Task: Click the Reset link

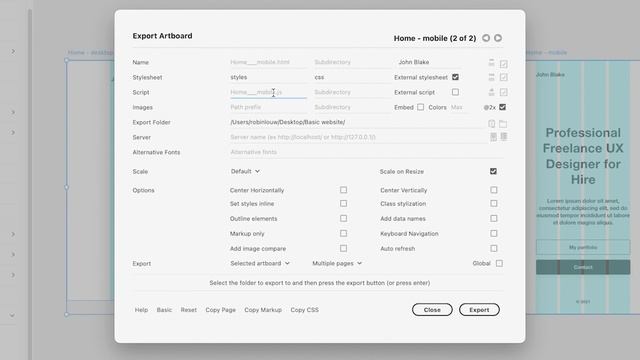Action: 189,310
